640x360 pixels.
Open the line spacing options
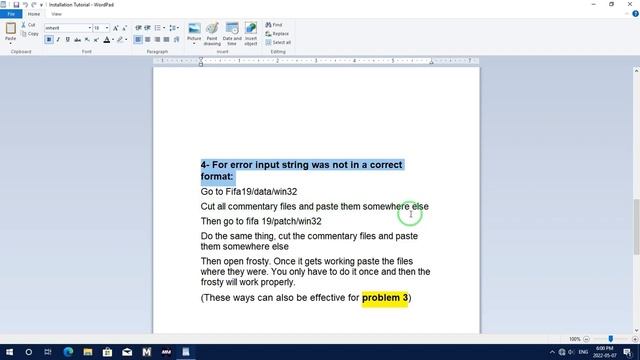coord(173,28)
